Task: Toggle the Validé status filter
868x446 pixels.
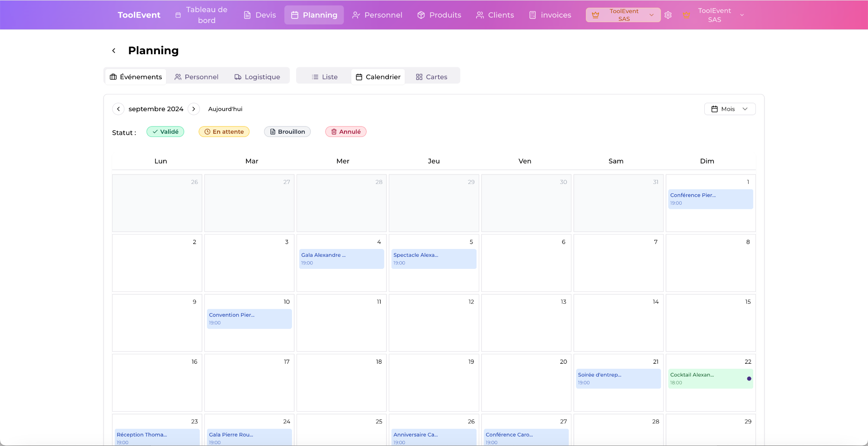Action: point(165,131)
